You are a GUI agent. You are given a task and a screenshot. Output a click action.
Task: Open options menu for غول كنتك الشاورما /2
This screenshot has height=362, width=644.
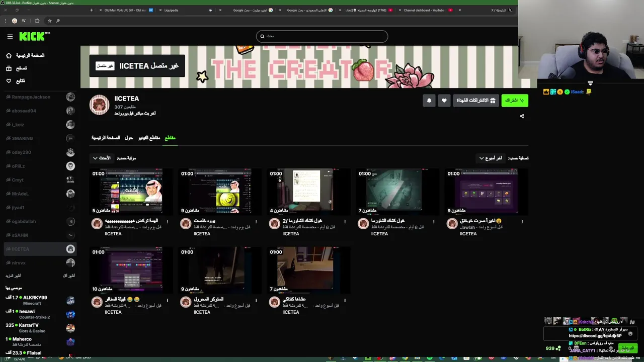pos(345,222)
